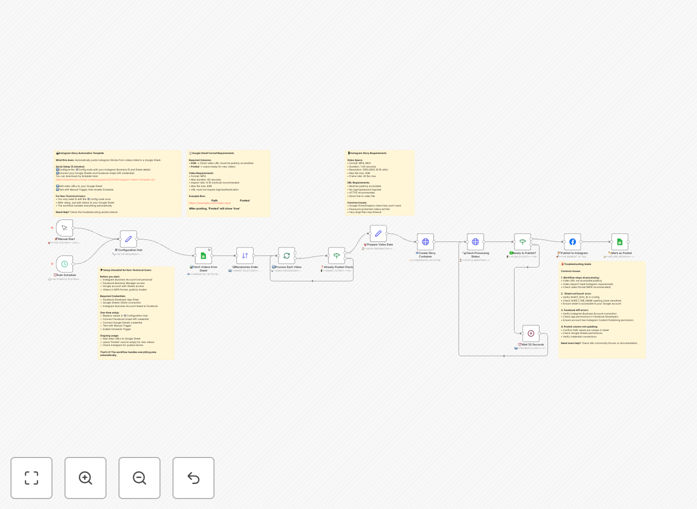Open the Publish to Instagram Facebook node
The image size is (697, 509).
pos(573,242)
